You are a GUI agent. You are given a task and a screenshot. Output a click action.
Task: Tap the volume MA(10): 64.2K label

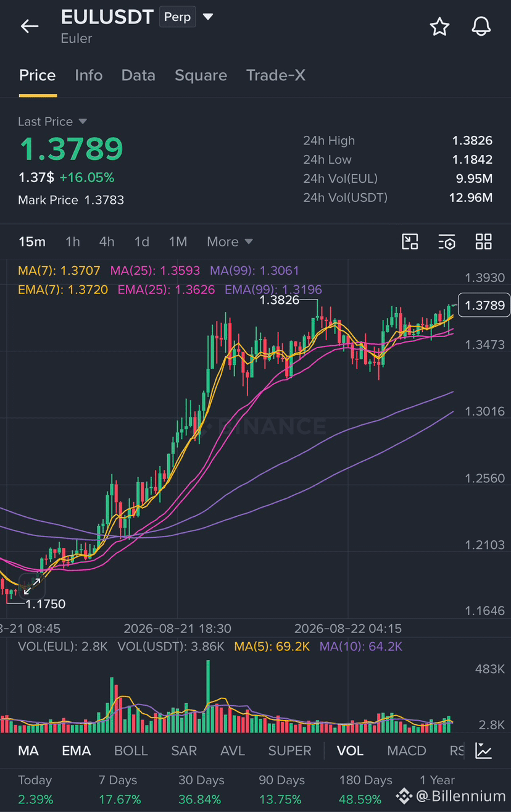pyautogui.click(x=361, y=647)
